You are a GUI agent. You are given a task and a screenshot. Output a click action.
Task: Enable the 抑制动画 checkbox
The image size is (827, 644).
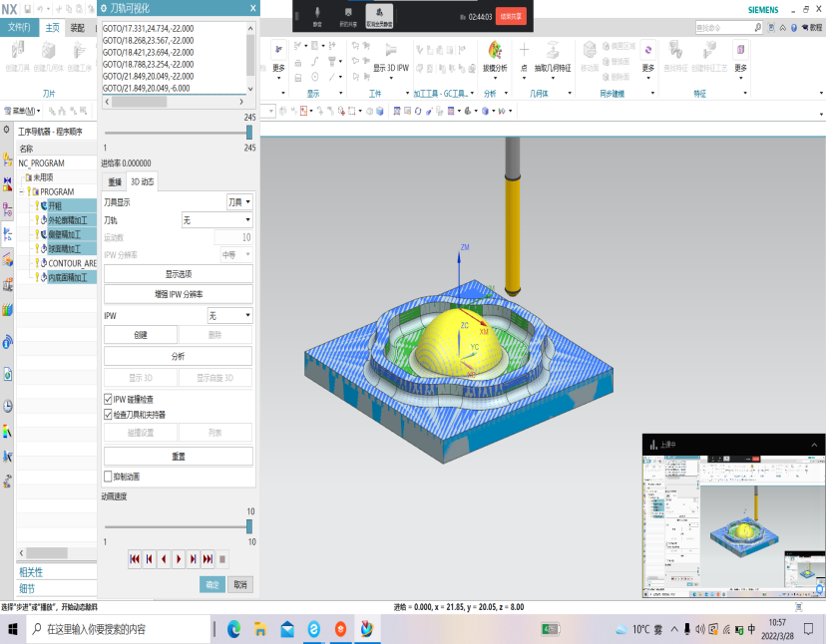(x=108, y=477)
